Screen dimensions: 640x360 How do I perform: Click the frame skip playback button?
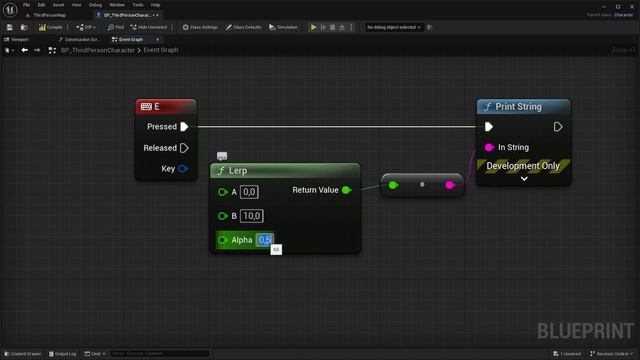[x=323, y=27]
